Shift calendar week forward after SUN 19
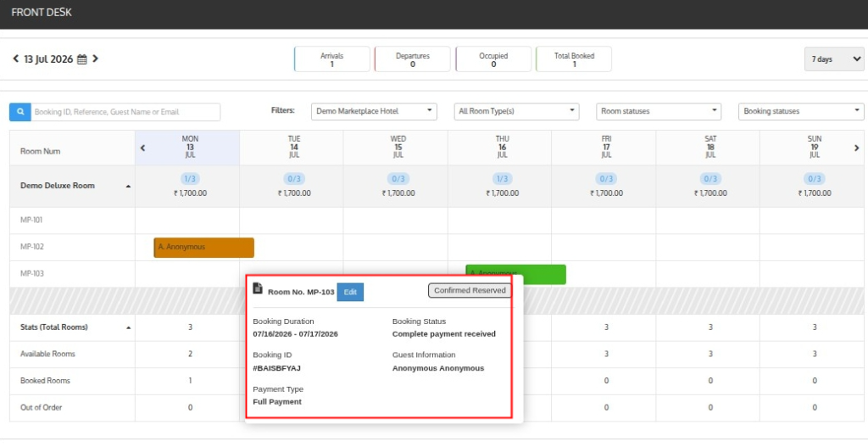 (856, 148)
